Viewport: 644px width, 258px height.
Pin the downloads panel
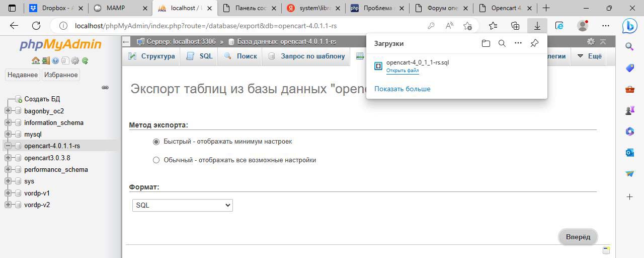pos(534,43)
